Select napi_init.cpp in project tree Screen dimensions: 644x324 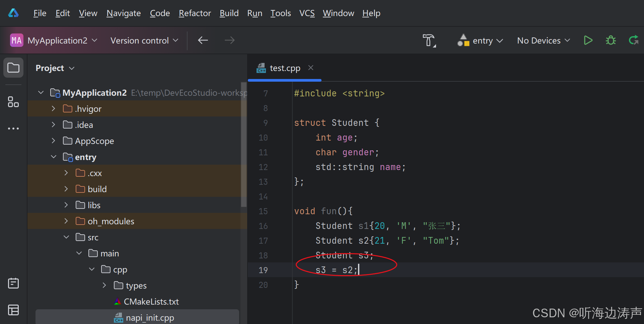pyautogui.click(x=150, y=318)
